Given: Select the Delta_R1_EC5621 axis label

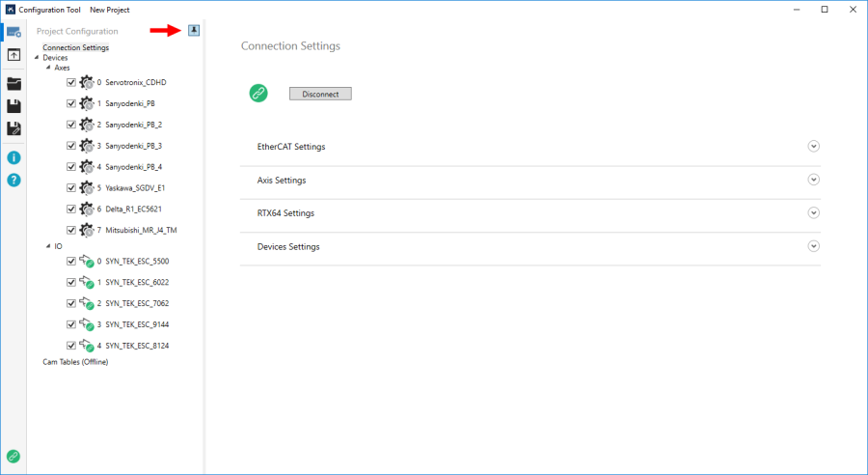Looking at the screenshot, I should pos(133,209).
